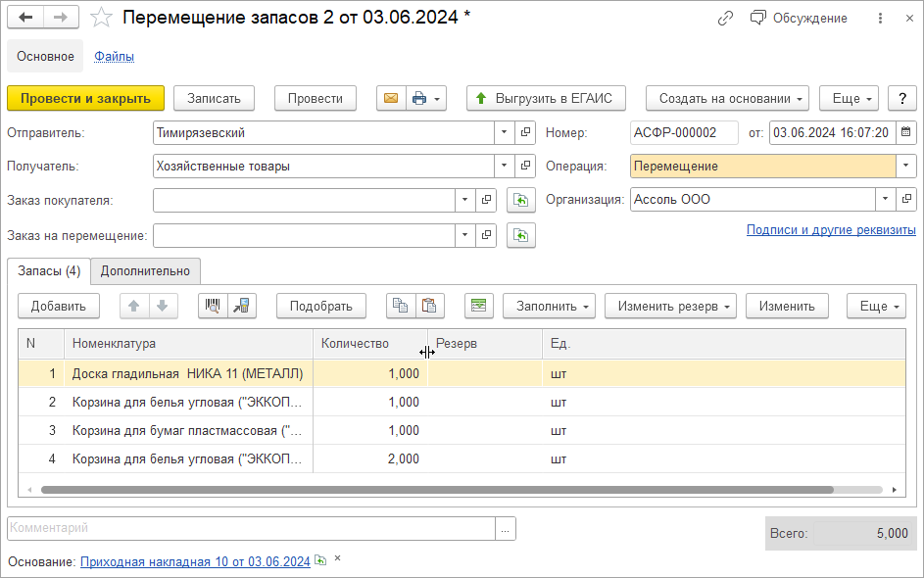
Task: Click the barcode search icon in table toolbar
Action: (x=213, y=306)
